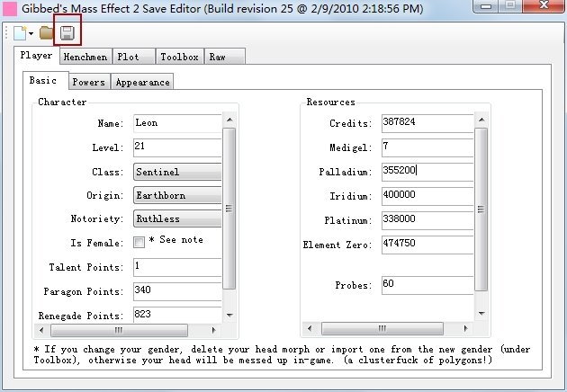Click the Name field containing Leon
This screenshot has width=567, height=392.
(x=176, y=122)
